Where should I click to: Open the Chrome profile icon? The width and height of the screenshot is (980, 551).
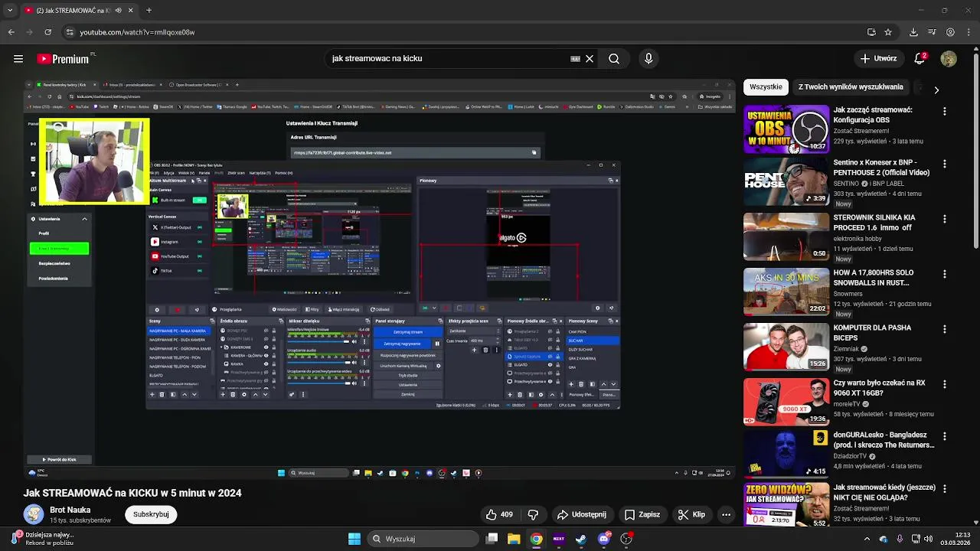(x=950, y=32)
